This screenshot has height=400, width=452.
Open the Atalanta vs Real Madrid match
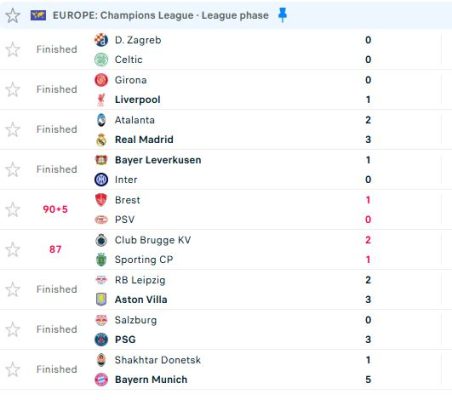pos(226,130)
